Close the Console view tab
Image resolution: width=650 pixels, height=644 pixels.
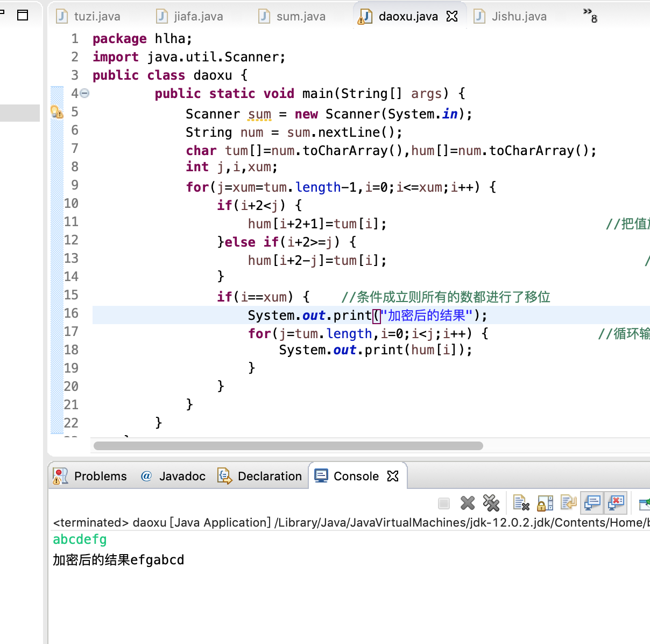(393, 477)
